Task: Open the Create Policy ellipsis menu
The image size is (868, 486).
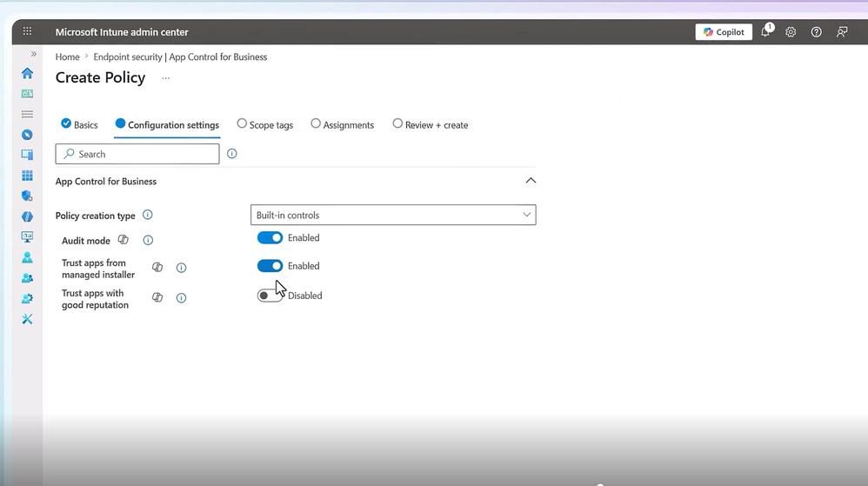Action: point(165,78)
